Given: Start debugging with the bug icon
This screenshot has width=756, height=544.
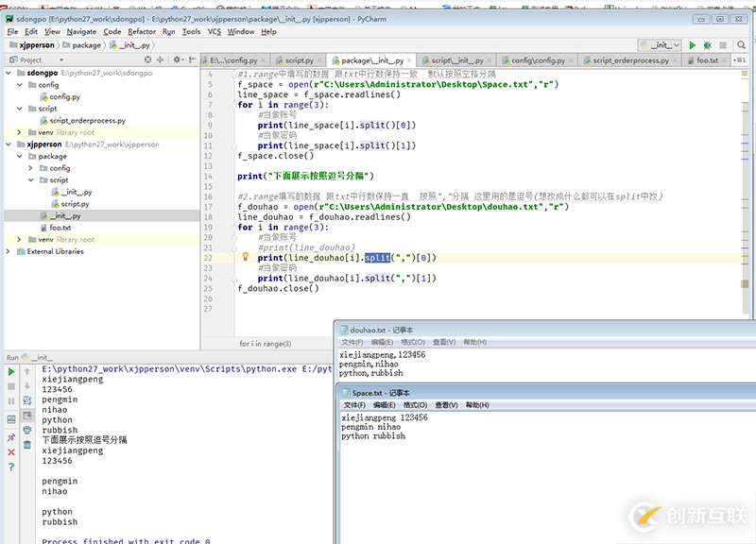Looking at the screenshot, I should click(x=707, y=45).
